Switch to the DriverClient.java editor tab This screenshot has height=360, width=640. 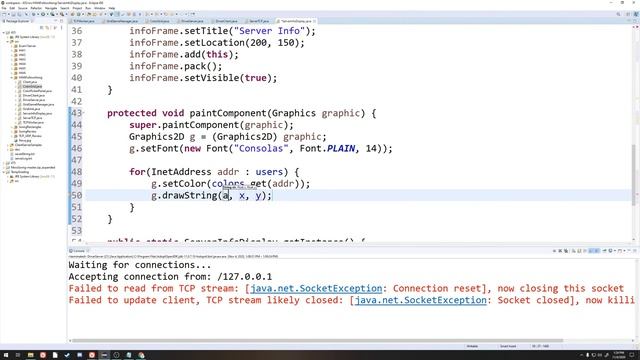click(226, 21)
